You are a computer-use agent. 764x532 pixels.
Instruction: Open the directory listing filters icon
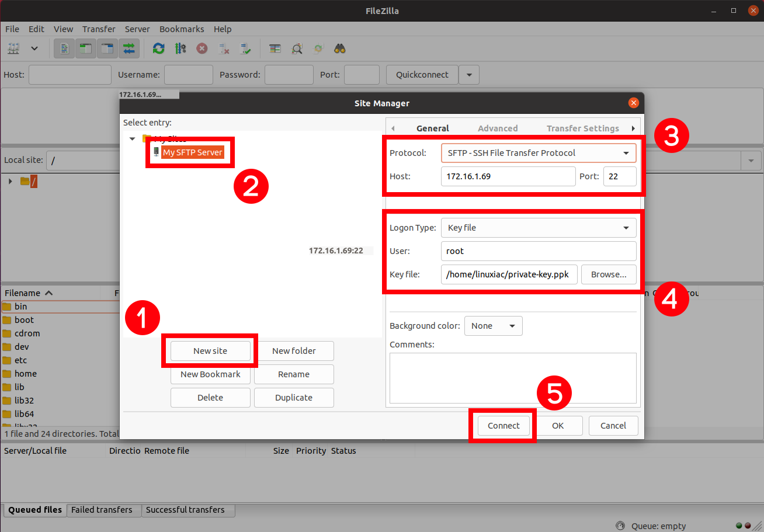tap(275, 48)
